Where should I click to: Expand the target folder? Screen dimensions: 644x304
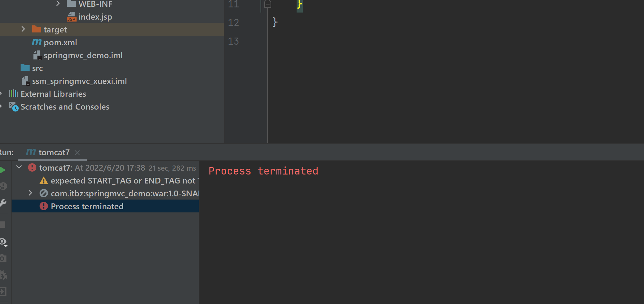(23, 29)
